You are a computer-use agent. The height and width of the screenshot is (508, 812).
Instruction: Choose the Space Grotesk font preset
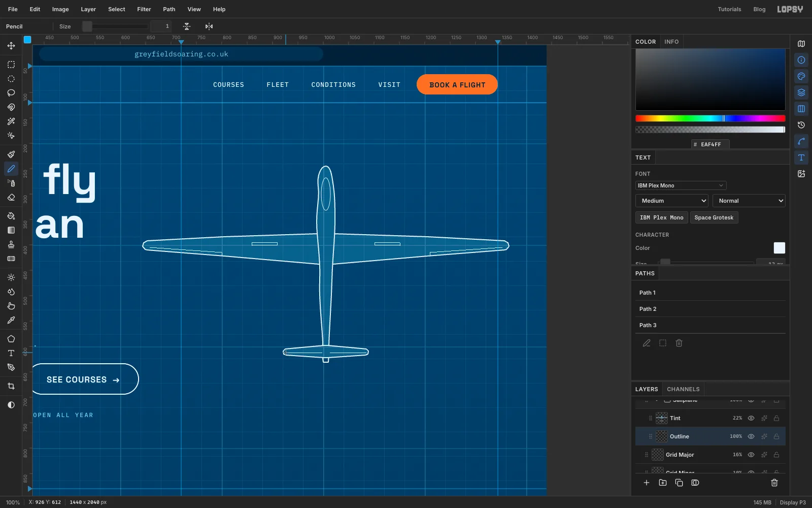(714, 217)
